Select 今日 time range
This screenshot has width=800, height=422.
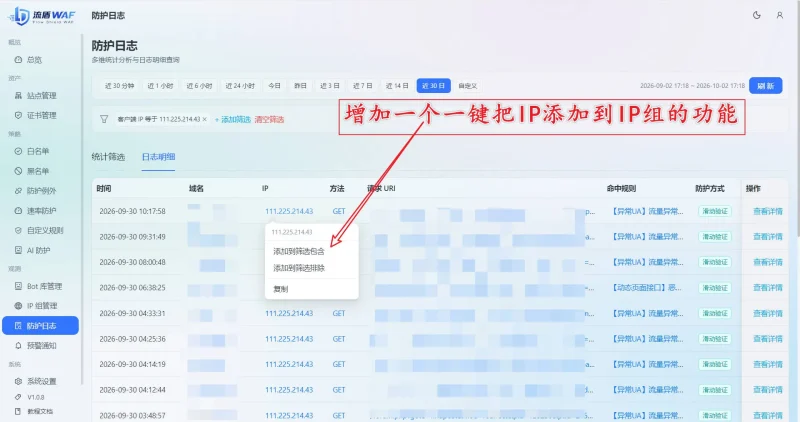point(274,86)
